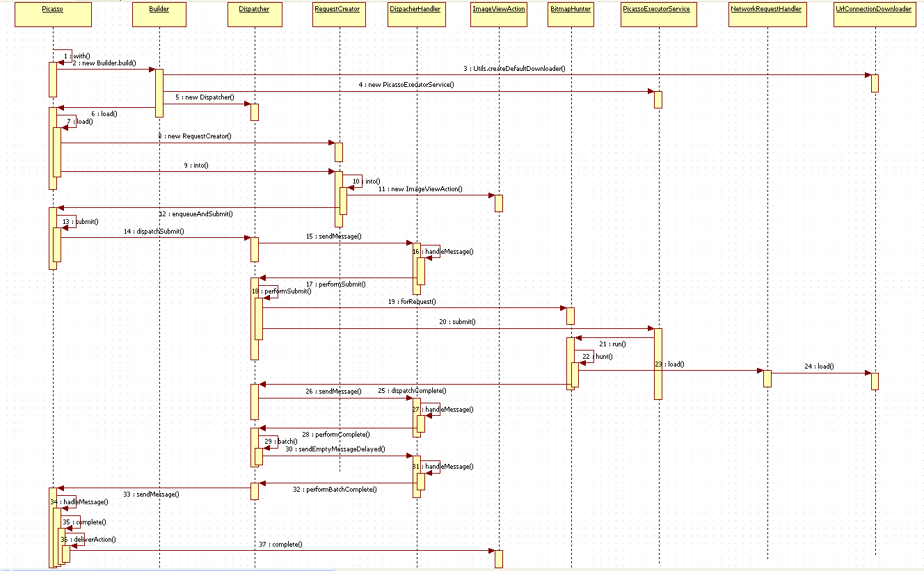Select '12 : enqueueAndSubmit()' message label

point(196,214)
